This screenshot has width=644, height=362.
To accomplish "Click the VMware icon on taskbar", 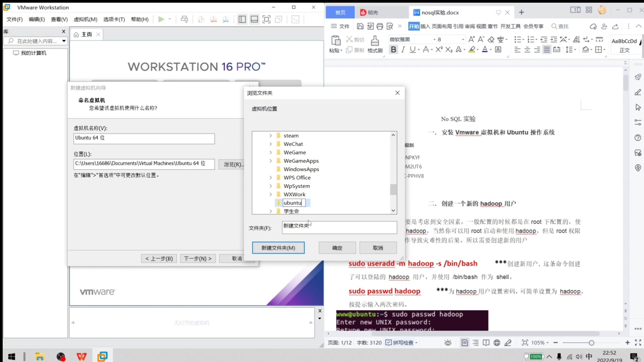I will tap(102, 356).
